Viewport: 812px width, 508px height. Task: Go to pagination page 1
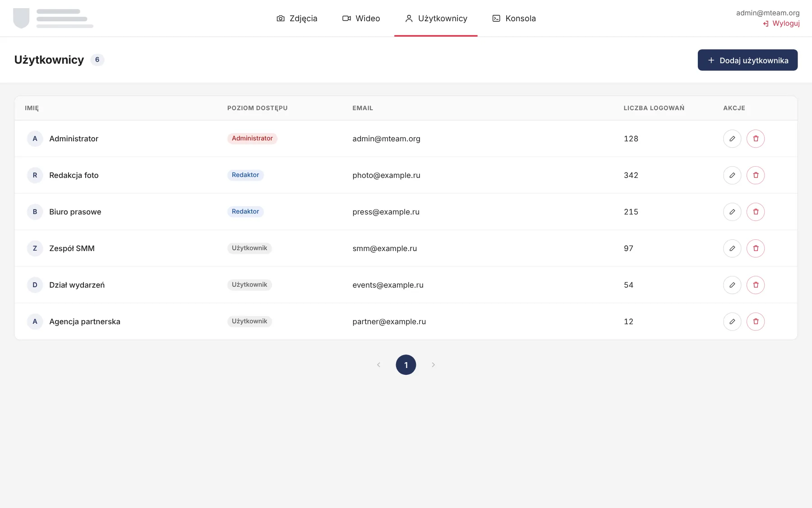coord(406,365)
